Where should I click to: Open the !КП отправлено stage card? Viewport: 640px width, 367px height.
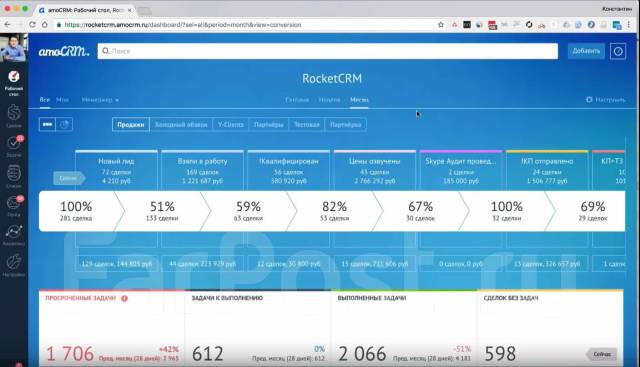coord(547,171)
